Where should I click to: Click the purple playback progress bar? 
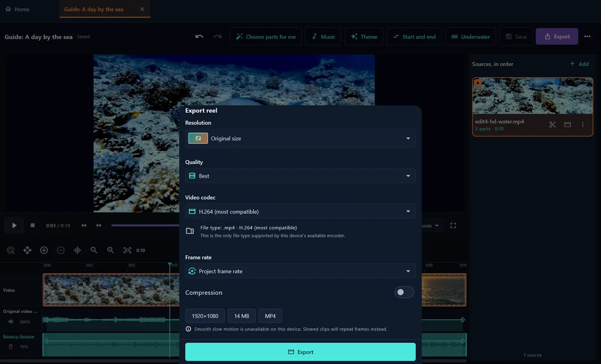(145, 225)
